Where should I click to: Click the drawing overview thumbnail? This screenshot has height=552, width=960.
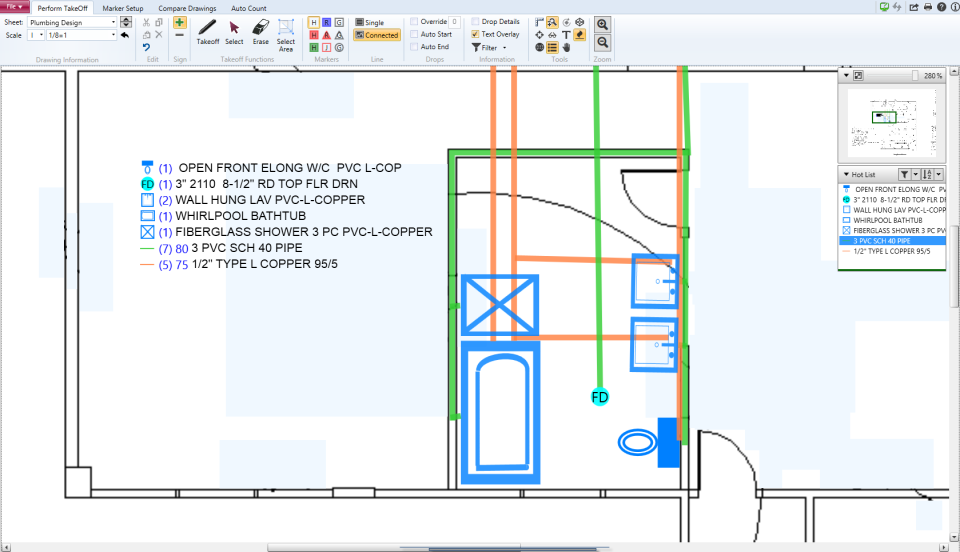pyautogui.click(x=892, y=122)
